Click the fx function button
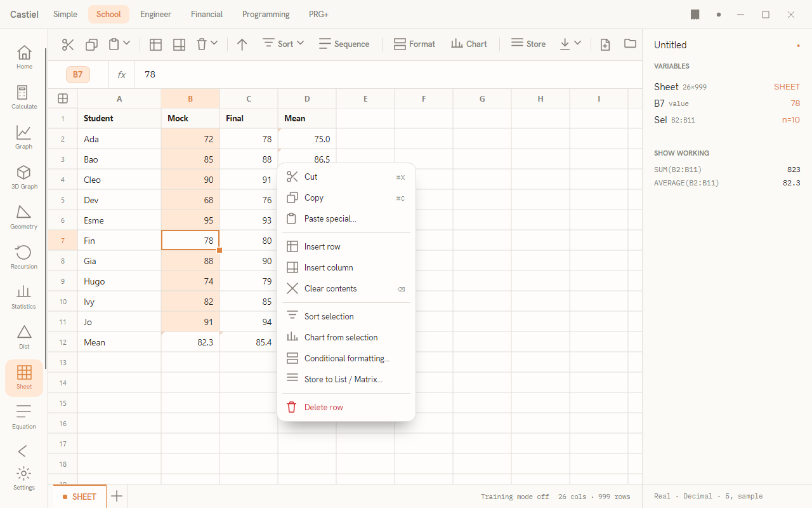This screenshot has width=812, height=508. coord(121,75)
